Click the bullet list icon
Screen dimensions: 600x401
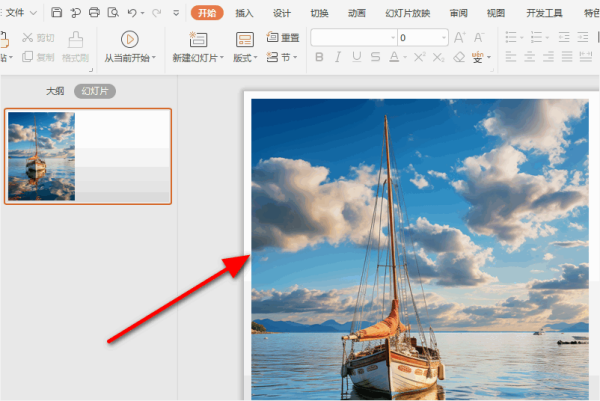(511, 37)
